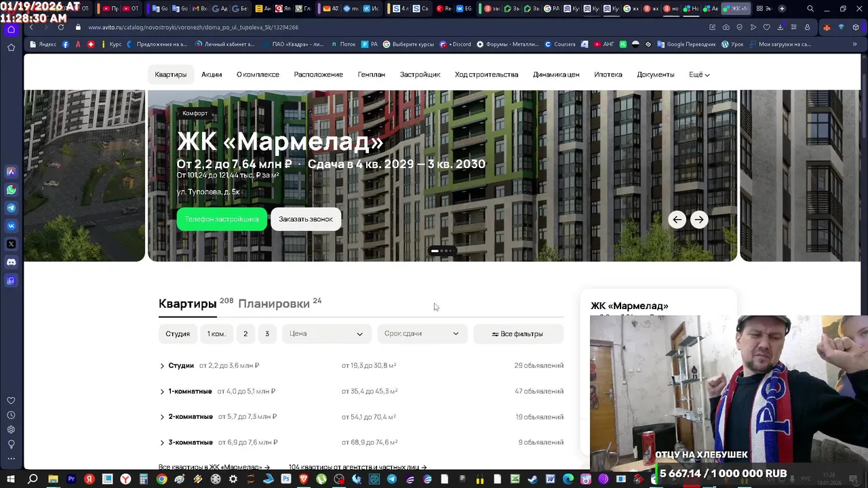Open a new browser tab

coord(782,9)
